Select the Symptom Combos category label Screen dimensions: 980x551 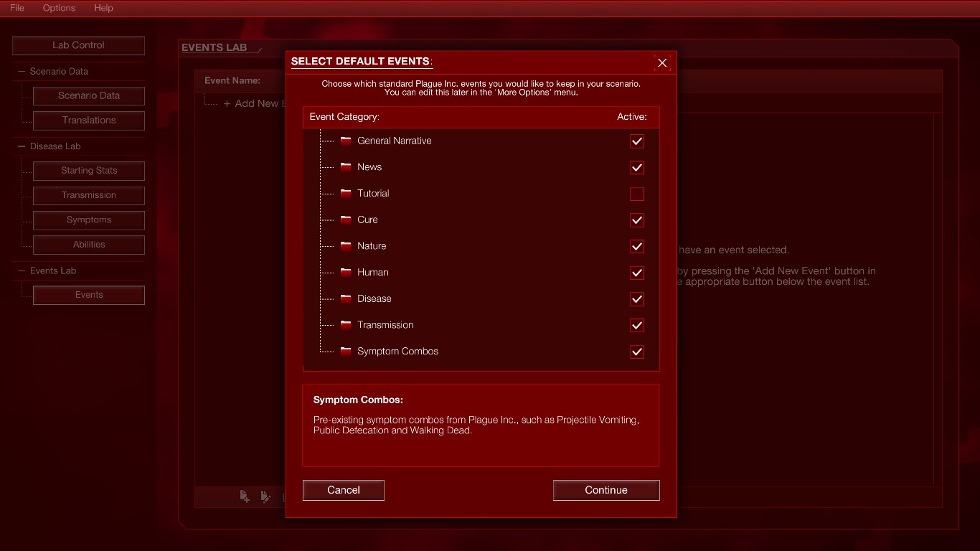click(x=397, y=352)
